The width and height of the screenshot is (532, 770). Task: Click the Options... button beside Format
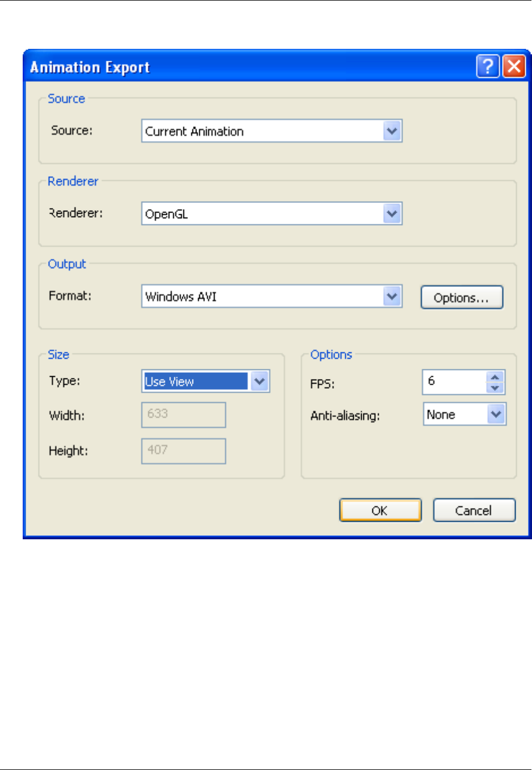462,297
